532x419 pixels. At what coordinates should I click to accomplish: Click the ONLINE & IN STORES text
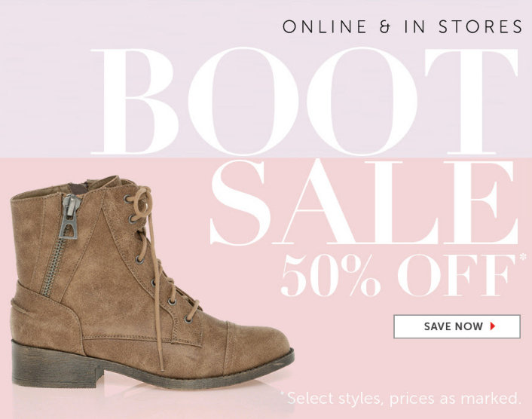tap(402, 27)
